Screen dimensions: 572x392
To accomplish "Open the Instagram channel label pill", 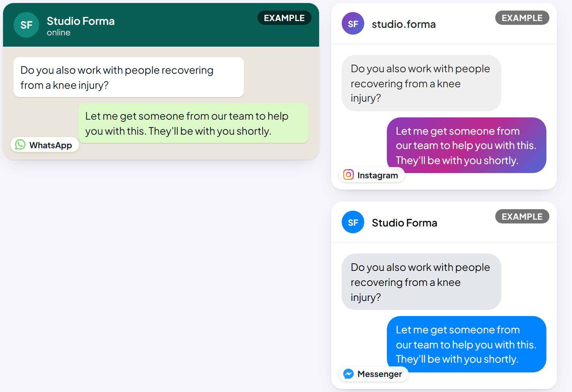I will (x=372, y=175).
